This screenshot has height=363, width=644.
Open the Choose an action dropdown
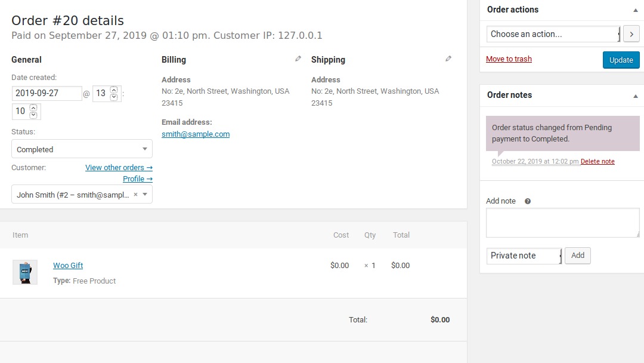click(553, 34)
